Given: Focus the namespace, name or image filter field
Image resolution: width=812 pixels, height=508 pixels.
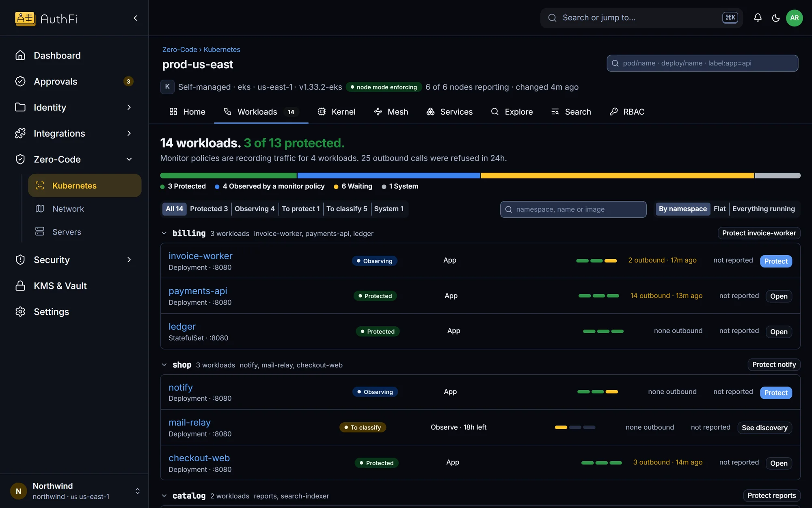Looking at the screenshot, I should [x=573, y=209].
